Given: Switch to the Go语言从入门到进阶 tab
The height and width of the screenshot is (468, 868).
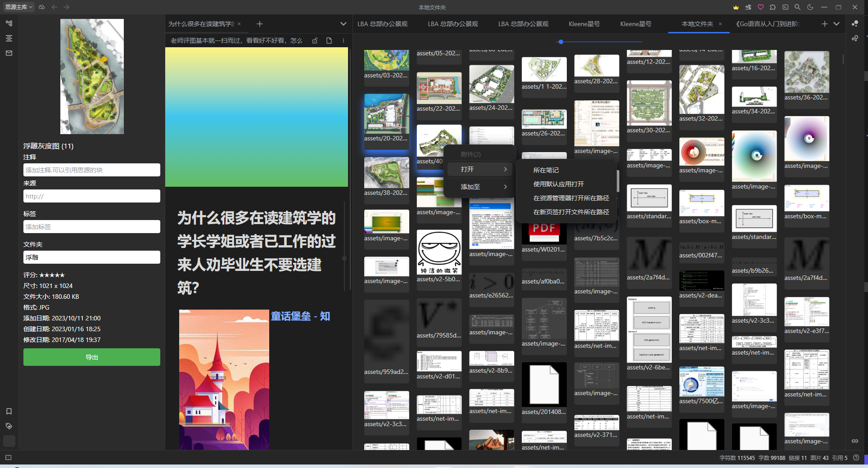Looking at the screenshot, I should (767, 24).
